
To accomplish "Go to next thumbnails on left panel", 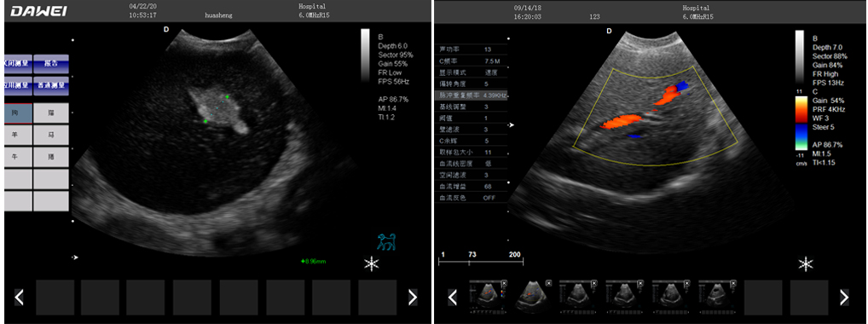I will coord(413,298).
